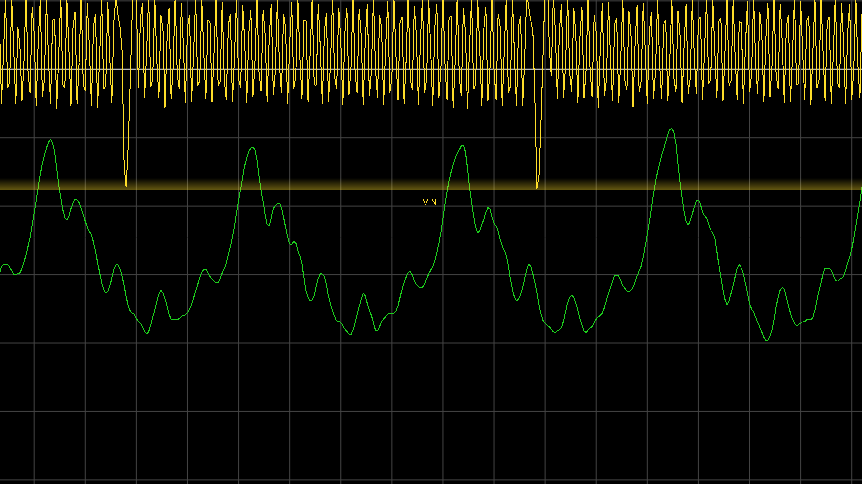Click the first green waveform peak
Image resolution: width=862 pixels, height=484 pixels.
50,141
